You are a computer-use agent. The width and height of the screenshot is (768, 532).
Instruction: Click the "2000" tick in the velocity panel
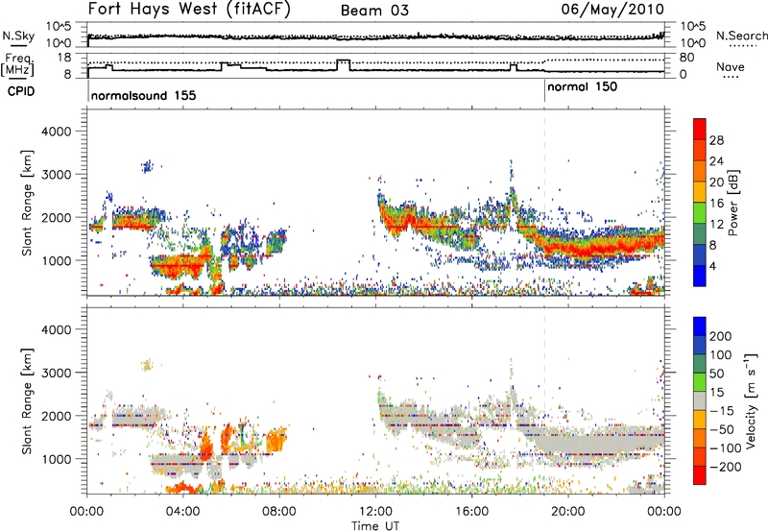click(x=56, y=416)
